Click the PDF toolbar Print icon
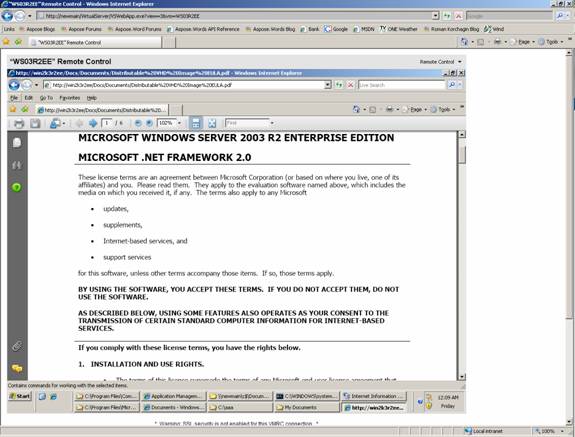Viewport: 575px width, 437px height. tap(19, 124)
